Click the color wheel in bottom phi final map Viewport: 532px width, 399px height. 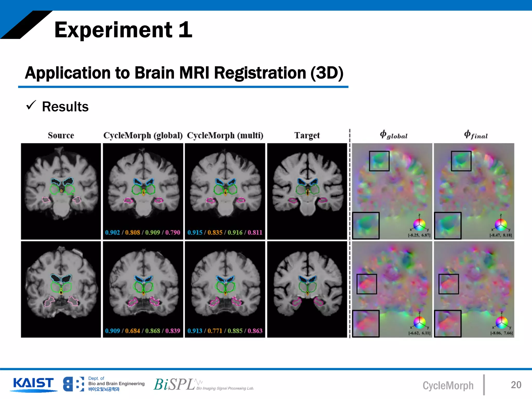coord(501,322)
